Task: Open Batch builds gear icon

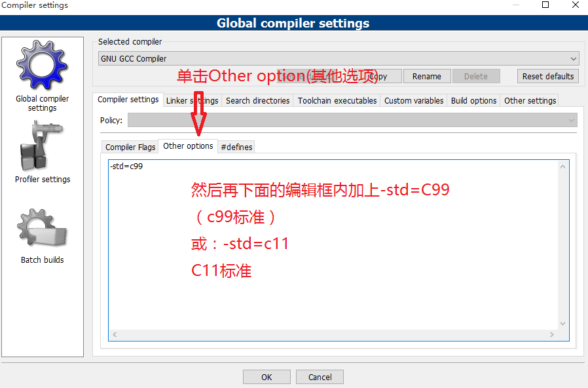Action: click(x=42, y=228)
